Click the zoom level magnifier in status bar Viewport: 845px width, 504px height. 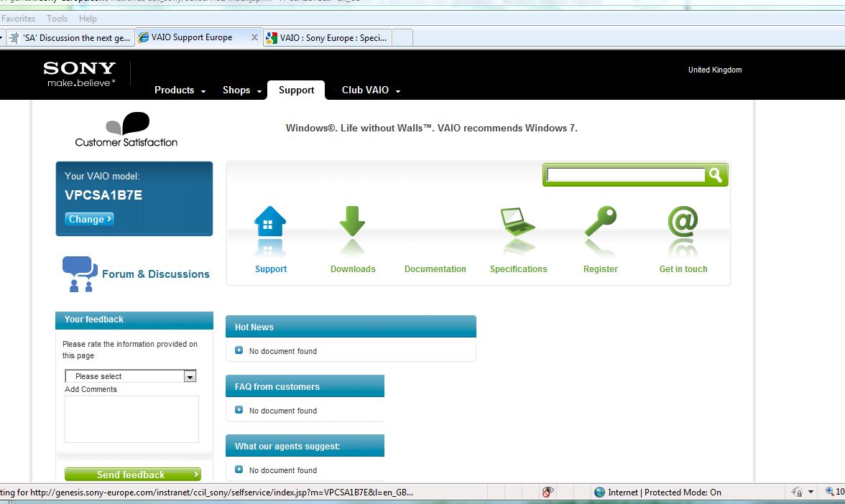[x=829, y=492]
